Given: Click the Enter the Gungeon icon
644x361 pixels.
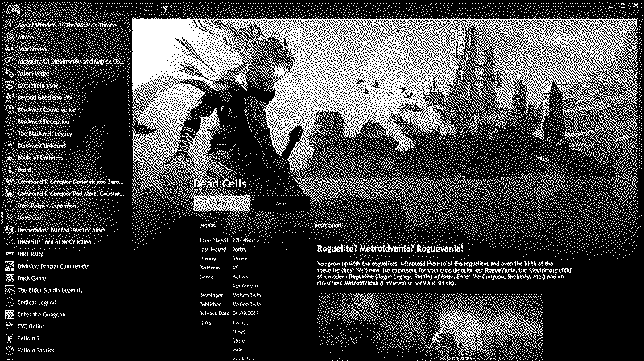Looking at the screenshot, I should pos(9,314).
